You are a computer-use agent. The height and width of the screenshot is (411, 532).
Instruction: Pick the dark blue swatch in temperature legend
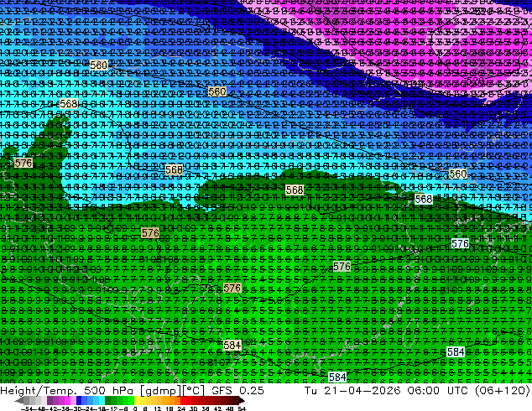pos(79,400)
